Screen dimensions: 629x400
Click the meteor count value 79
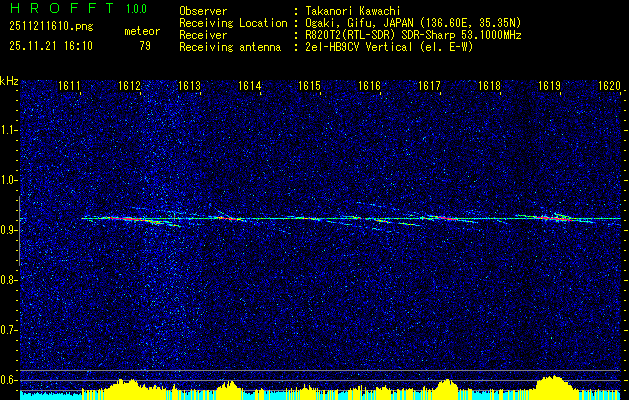point(145,45)
